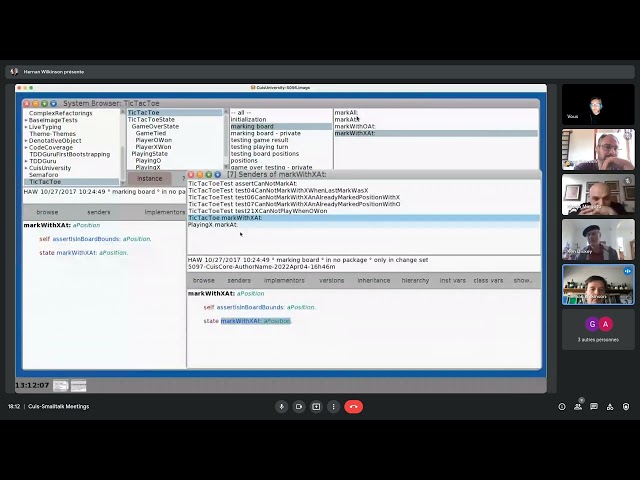
Task: Open the activities icon
Action: (610, 407)
